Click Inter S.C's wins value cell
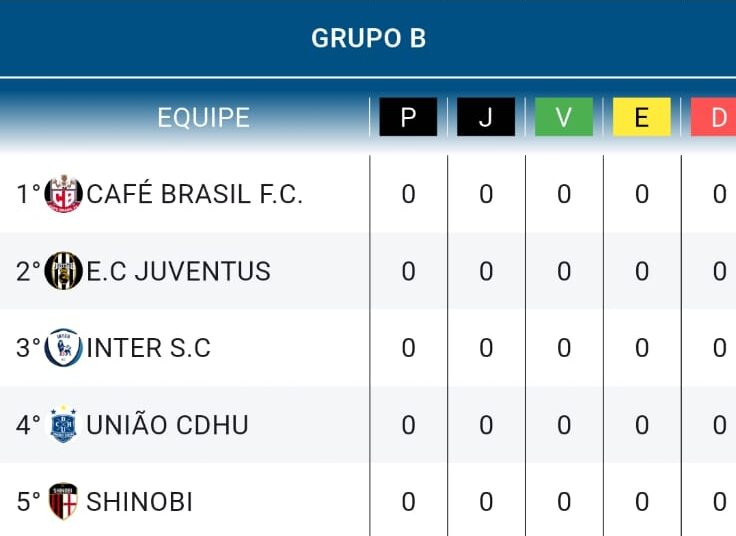This screenshot has height=536, width=736. tap(564, 348)
